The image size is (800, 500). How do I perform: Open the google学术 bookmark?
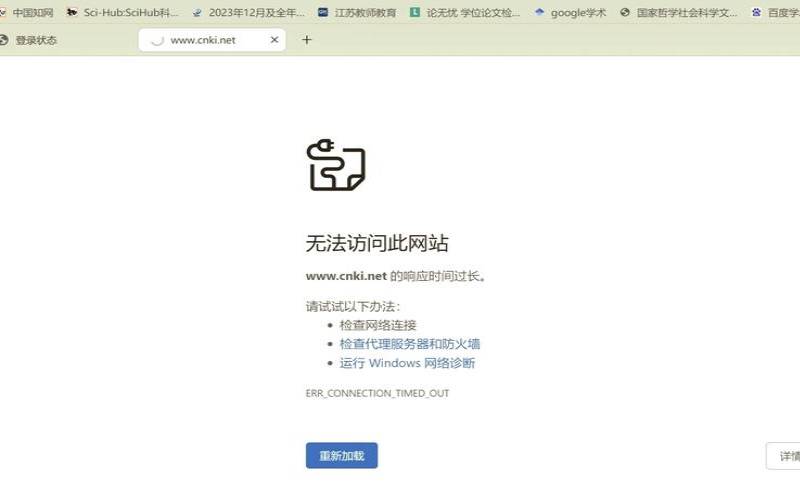[x=570, y=12]
